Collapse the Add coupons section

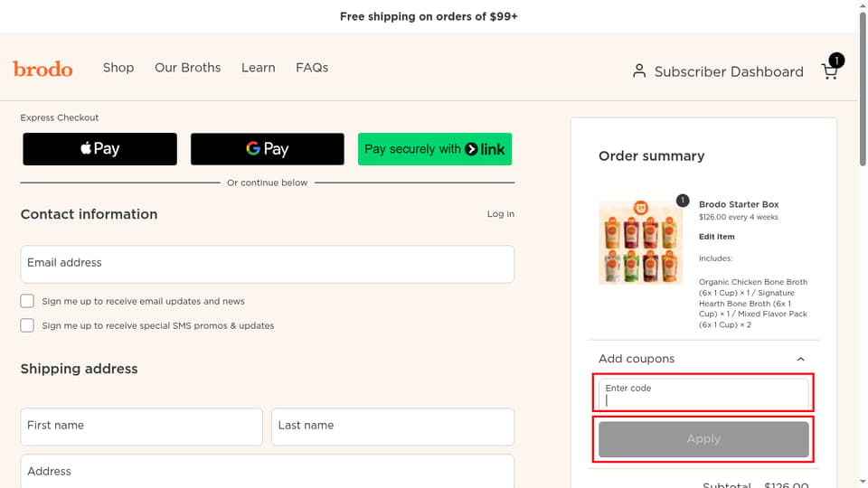click(800, 359)
